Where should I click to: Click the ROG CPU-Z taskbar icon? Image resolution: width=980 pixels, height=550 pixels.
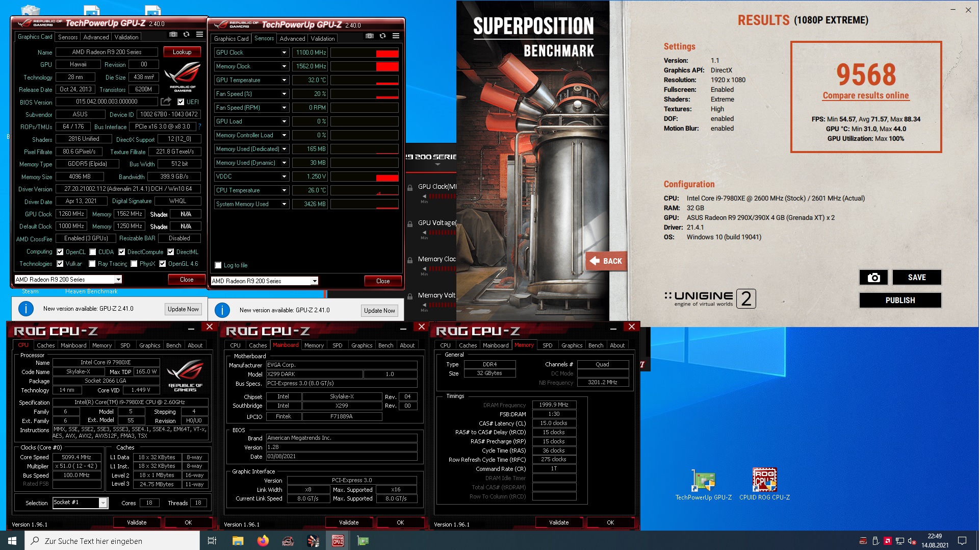[x=338, y=541]
